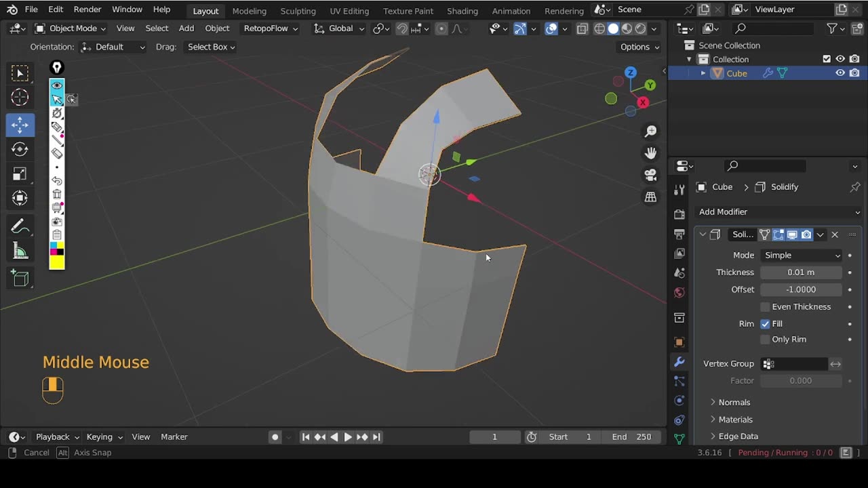
Task: Toggle the camera view icon
Action: [x=650, y=175]
